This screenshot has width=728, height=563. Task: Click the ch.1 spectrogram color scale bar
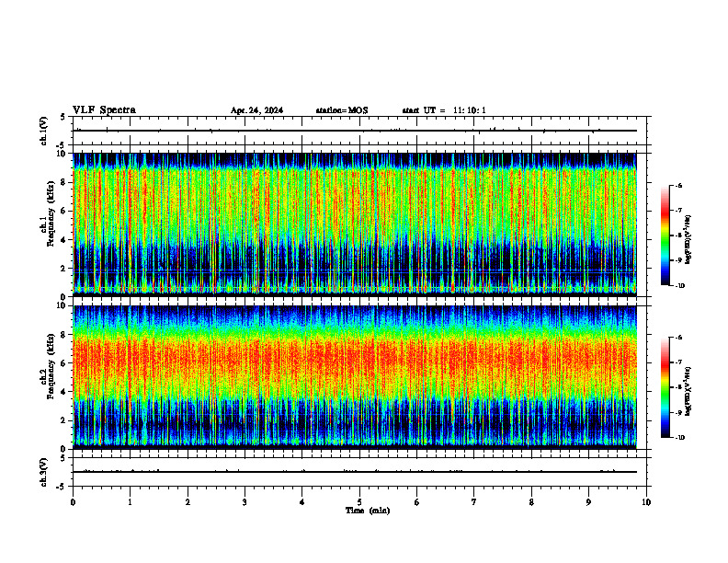tap(665, 236)
